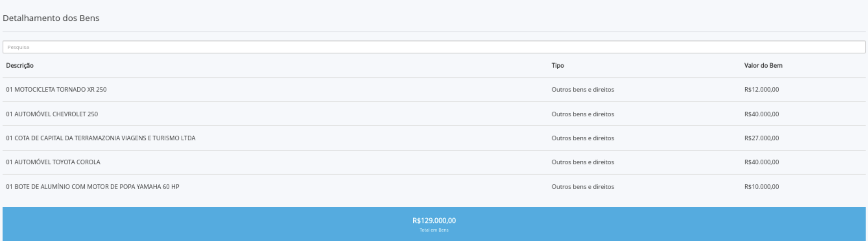Click the R$129.000,00 total amount
This screenshot has width=868, height=241.
[x=434, y=221]
